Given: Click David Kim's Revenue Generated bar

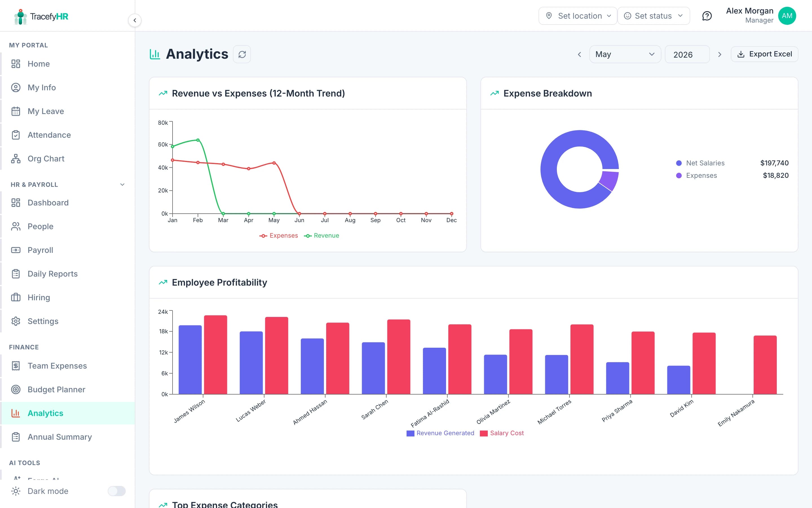Looking at the screenshot, I should click(678, 380).
